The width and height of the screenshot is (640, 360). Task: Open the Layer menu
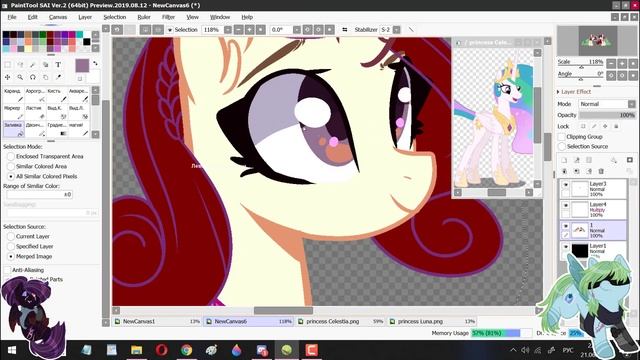[85, 17]
